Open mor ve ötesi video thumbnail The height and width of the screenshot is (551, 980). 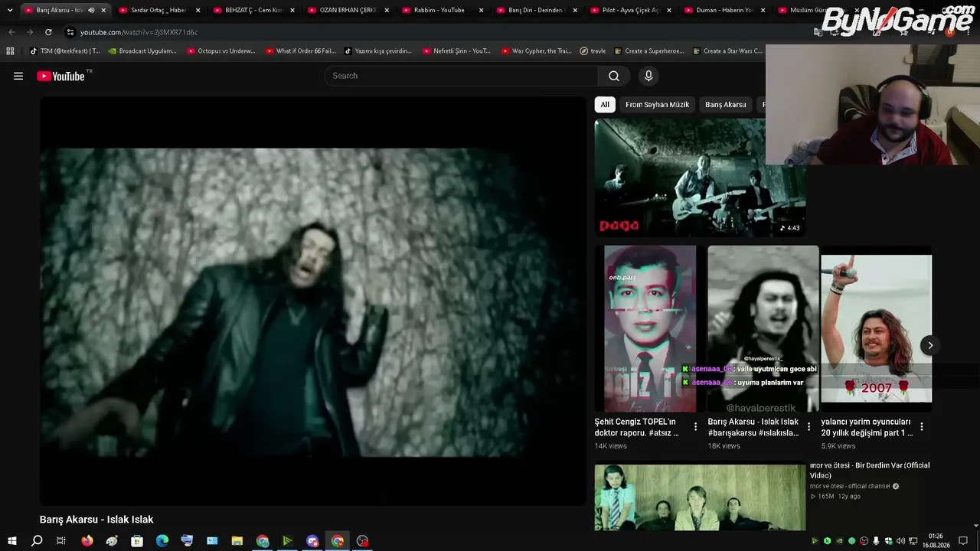point(700,497)
